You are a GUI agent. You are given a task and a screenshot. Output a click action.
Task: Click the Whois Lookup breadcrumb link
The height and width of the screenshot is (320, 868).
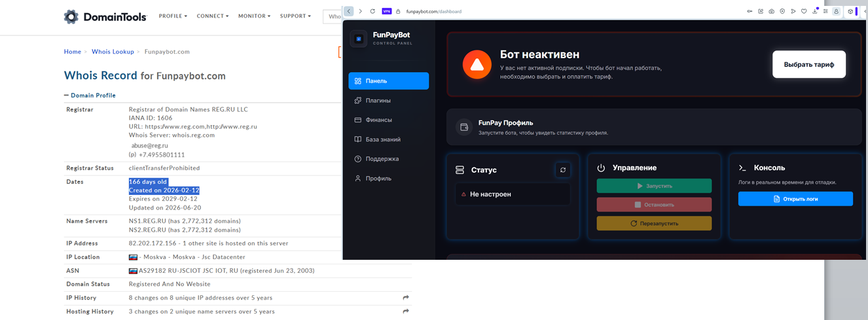113,52
